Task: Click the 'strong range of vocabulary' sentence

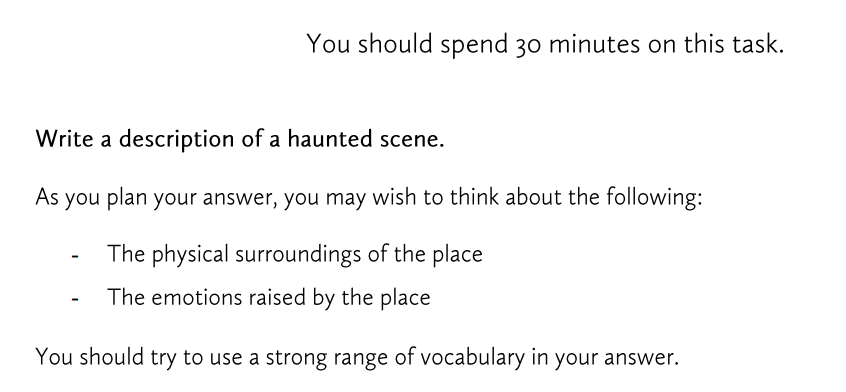Action: pos(357,357)
